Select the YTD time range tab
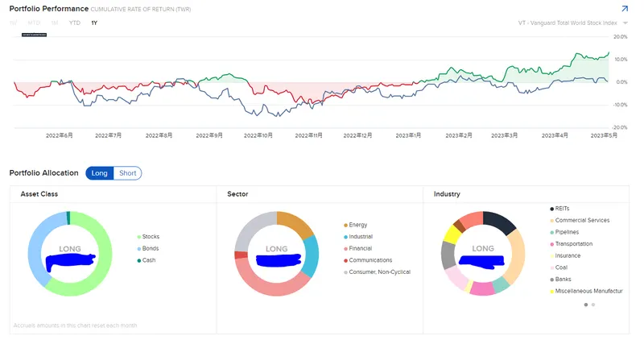 click(x=75, y=23)
